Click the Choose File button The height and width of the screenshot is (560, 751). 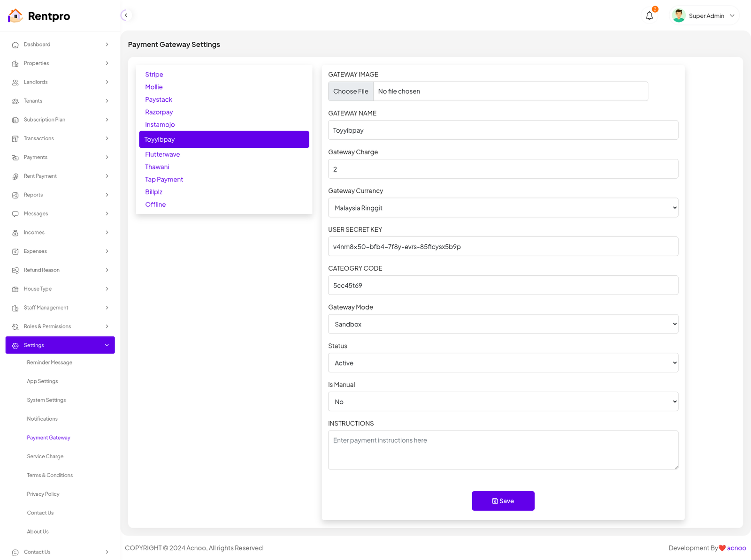(351, 91)
